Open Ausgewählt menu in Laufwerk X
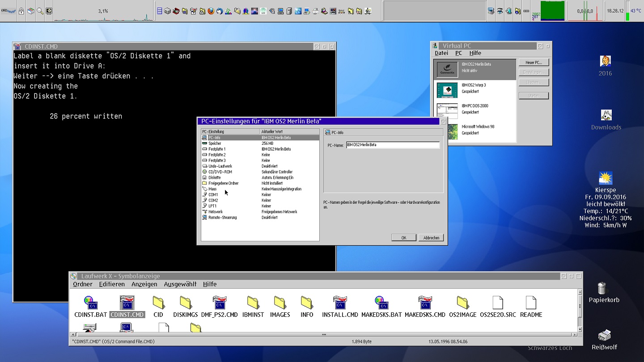The height and width of the screenshot is (362, 644). (180, 284)
